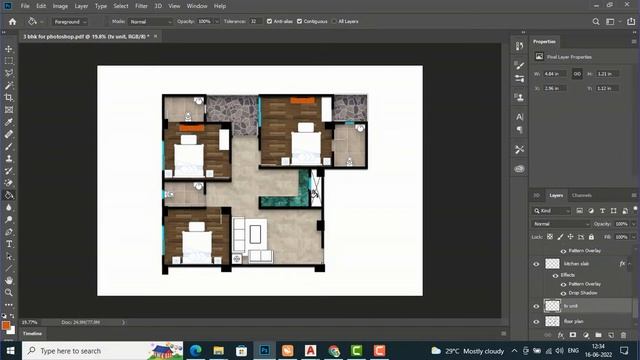Screen dimensions: 640x360
Task: Create a new group folder icon
Action: (x=598, y=335)
